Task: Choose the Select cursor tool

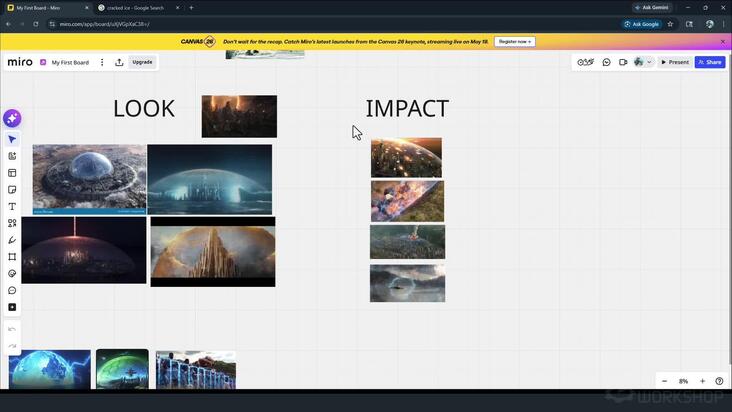Action: [x=12, y=140]
